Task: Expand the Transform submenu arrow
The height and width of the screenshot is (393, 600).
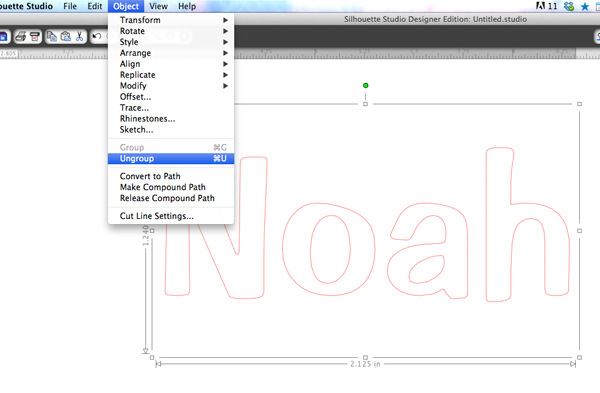Action: 225,20
